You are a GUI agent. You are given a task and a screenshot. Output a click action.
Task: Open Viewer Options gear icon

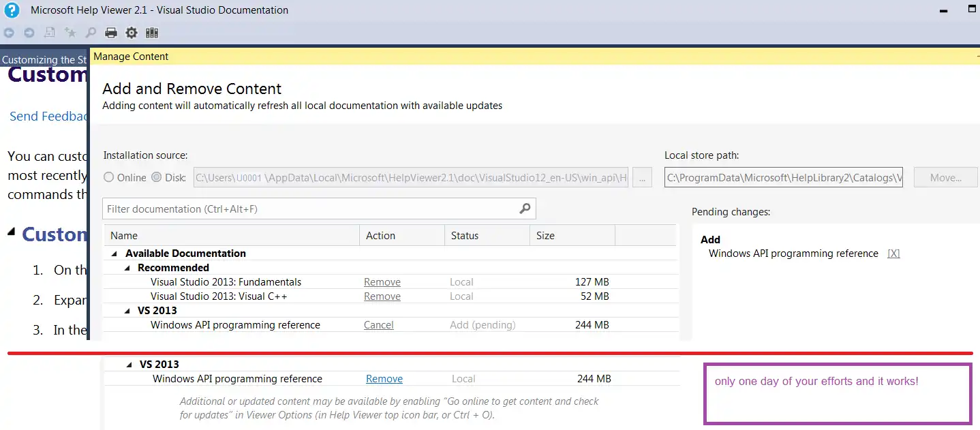(132, 32)
